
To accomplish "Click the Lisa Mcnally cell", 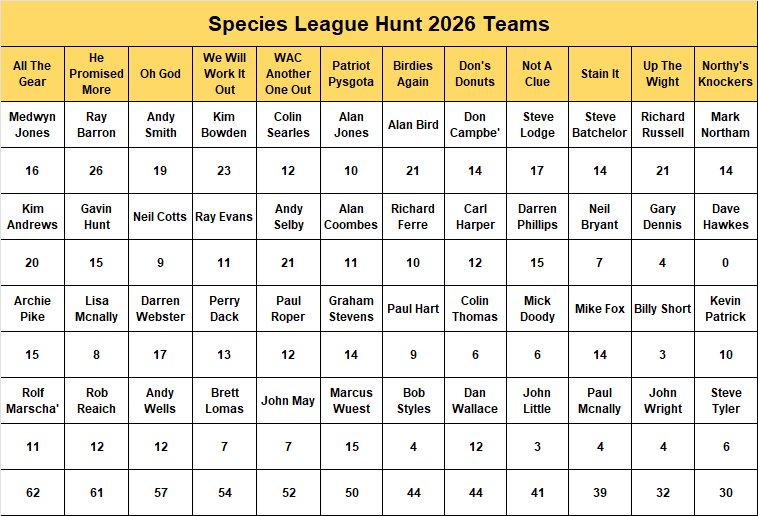I will click(x=96, y=309).
